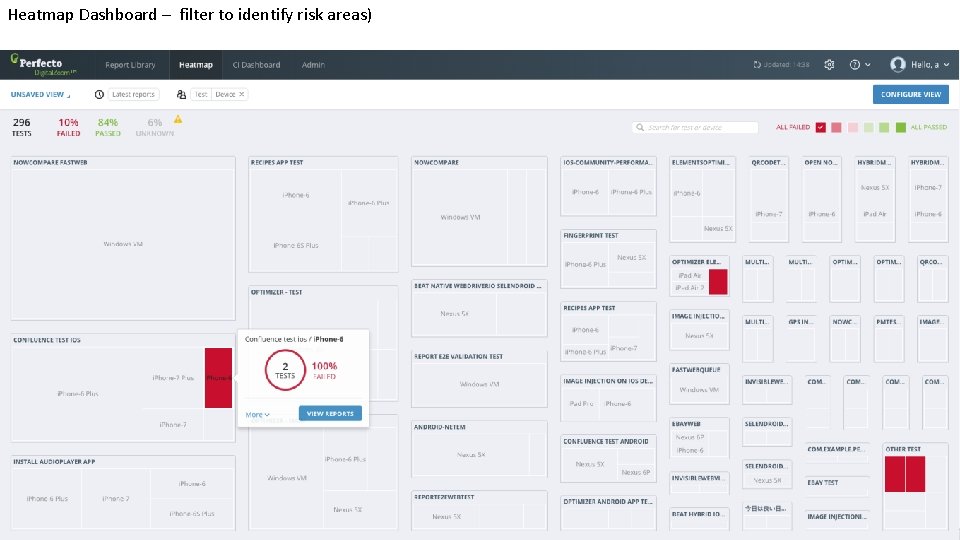Expand the help menu chevron
The width and height of the screenshot is (960, 540).
tap(868, 65)
